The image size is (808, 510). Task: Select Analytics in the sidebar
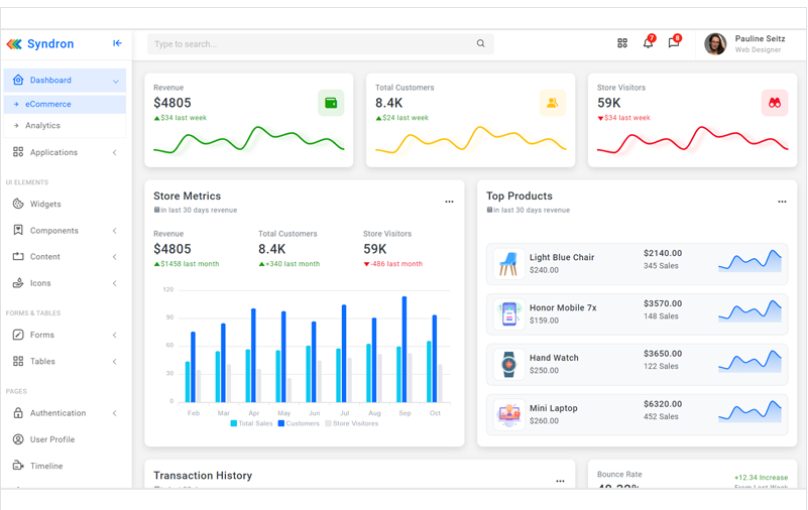[42, 126]
